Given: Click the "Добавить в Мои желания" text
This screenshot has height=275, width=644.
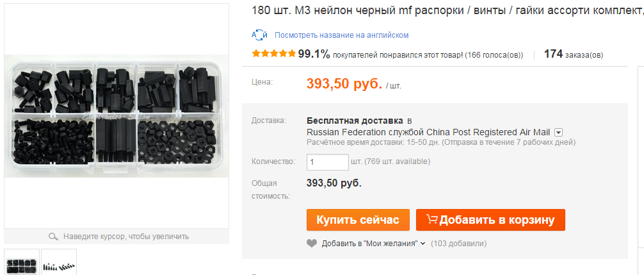Looking at the screenshot, I should tap(369, 244).
